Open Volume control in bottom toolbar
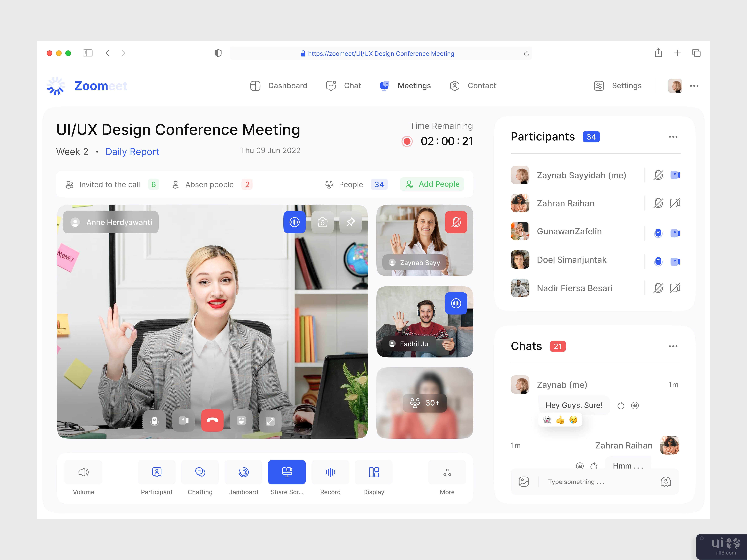 [83, 472]
